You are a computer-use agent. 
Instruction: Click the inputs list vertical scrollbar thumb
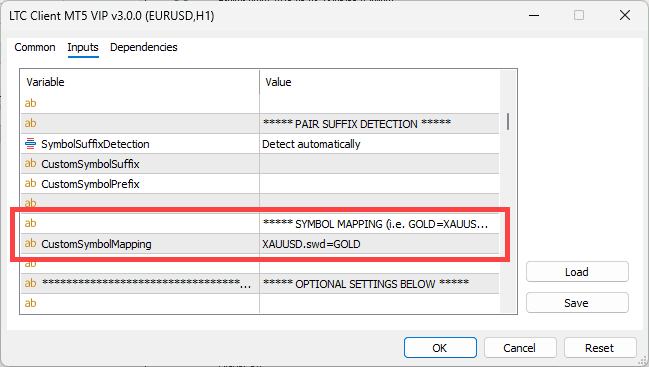click(508, 122)
